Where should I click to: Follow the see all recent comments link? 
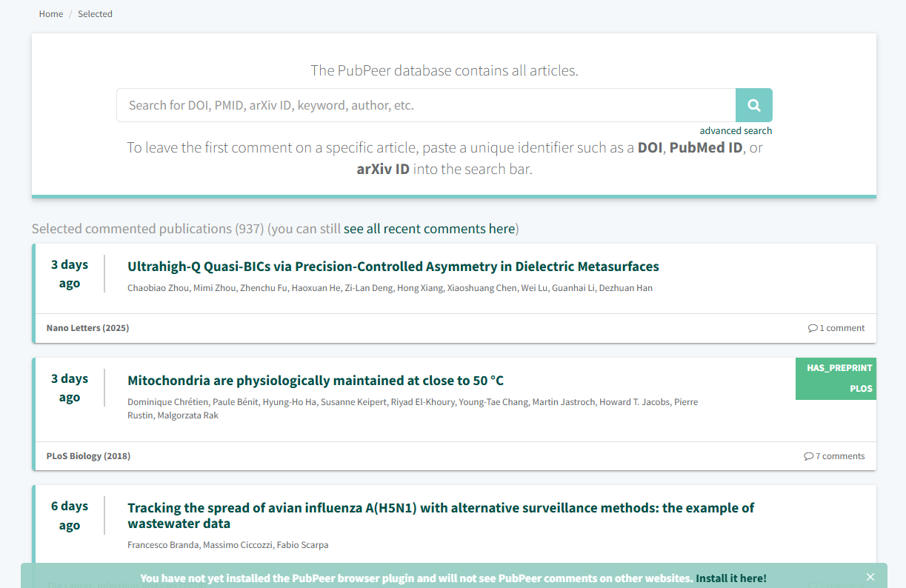[x=429, y=229]
